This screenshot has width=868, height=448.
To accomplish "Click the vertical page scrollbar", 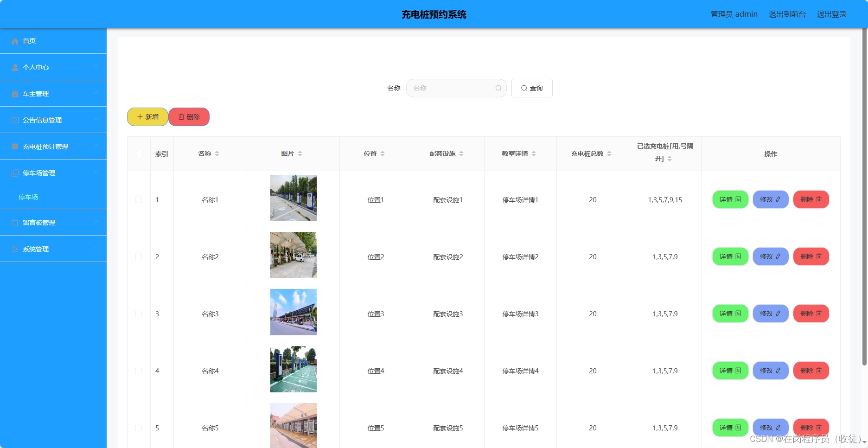I will click(x=864, y=197).
